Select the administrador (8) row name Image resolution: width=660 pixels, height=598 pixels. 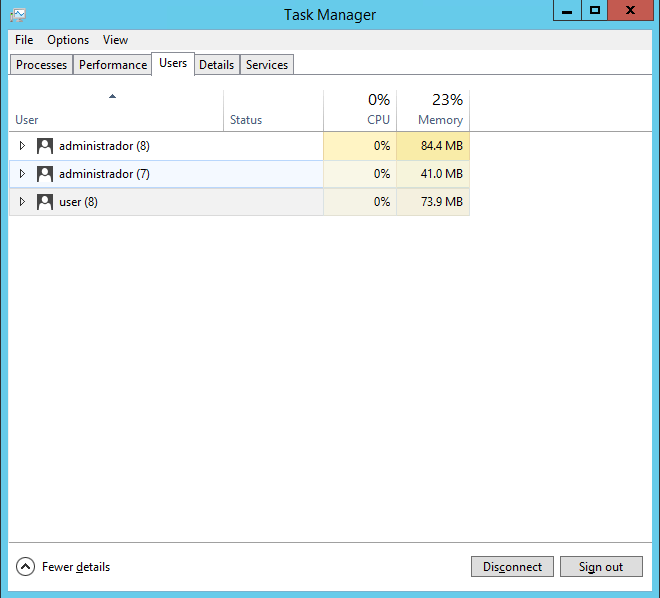click(x=104, y=146)
